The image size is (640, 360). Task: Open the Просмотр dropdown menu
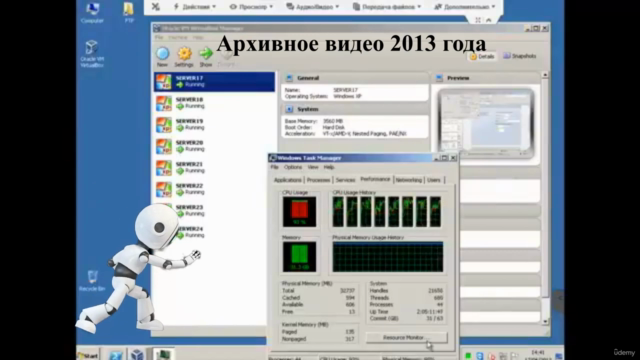[251, 7]
